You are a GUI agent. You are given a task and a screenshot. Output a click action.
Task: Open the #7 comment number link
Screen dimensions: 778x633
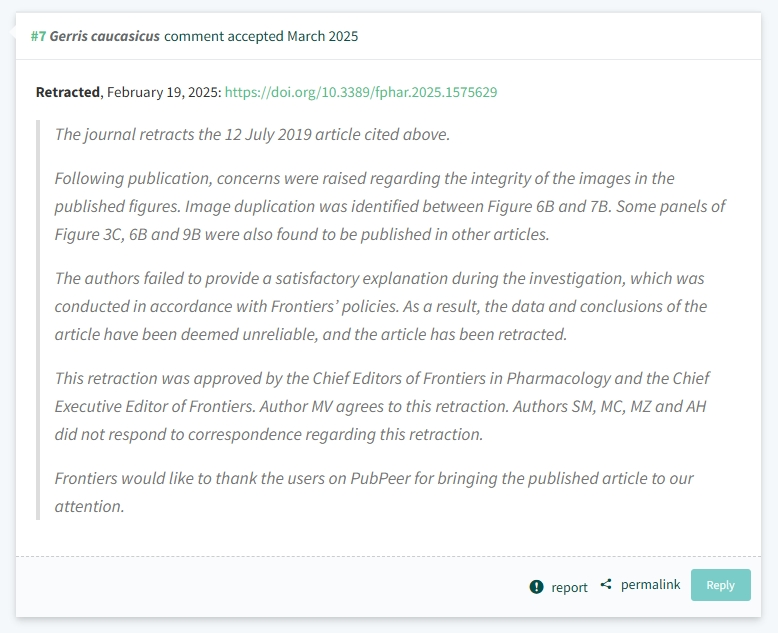(x=38, y=36)
